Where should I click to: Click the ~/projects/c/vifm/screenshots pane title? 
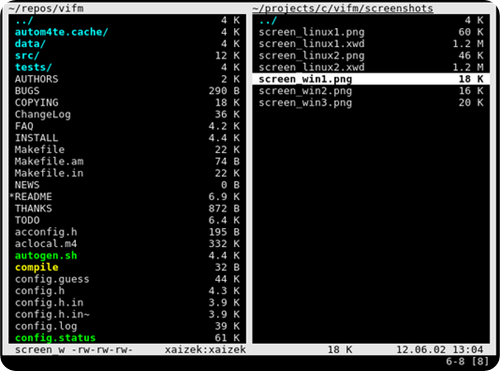[343, 8]
